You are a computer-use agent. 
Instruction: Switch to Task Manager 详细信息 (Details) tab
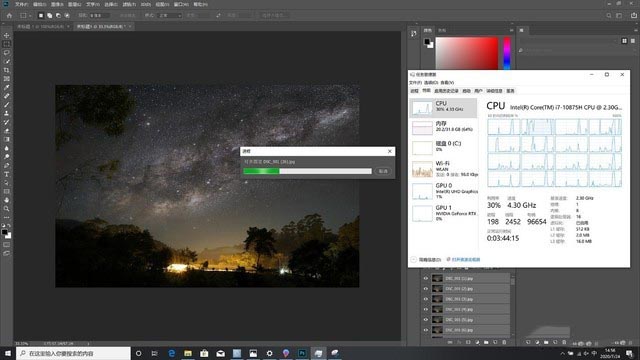(x=494, y=91)
